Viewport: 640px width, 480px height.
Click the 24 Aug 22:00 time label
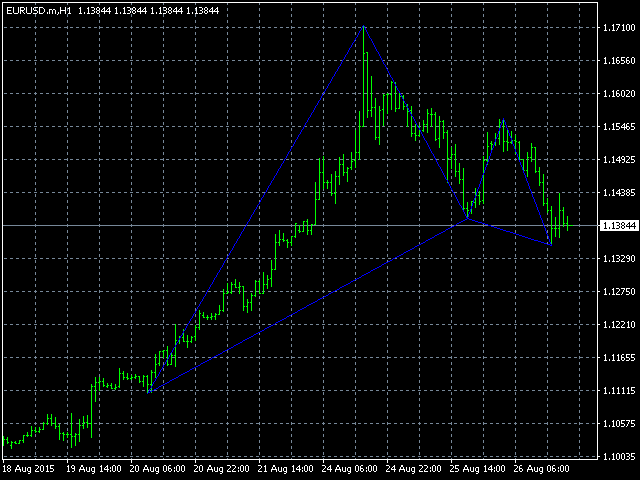click(414, 469)
